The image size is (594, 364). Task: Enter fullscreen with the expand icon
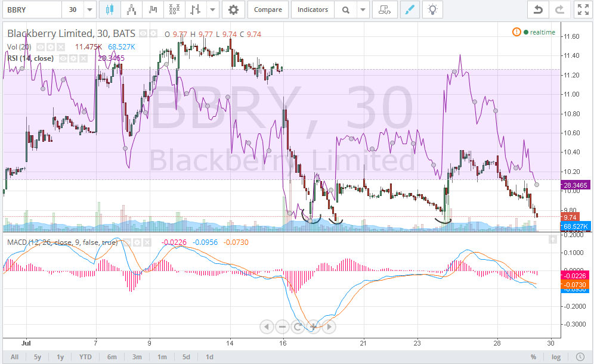click(x=583, y=10)
